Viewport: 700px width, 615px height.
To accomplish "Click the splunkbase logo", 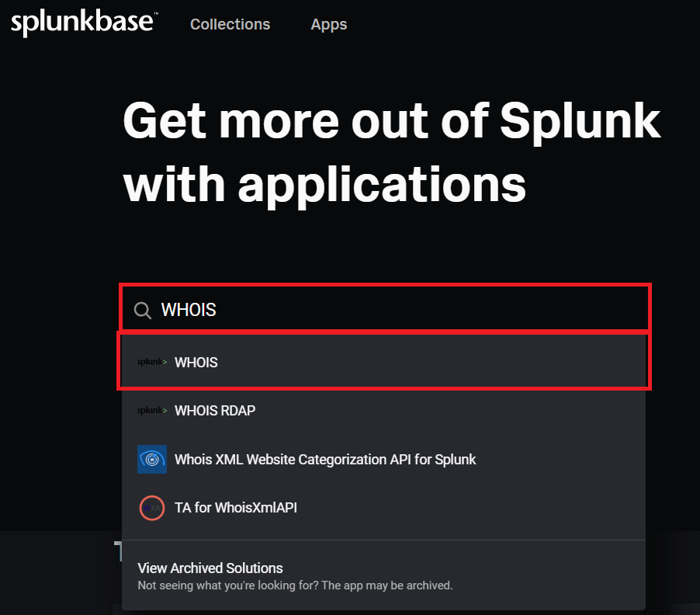I will click(81, 23).
